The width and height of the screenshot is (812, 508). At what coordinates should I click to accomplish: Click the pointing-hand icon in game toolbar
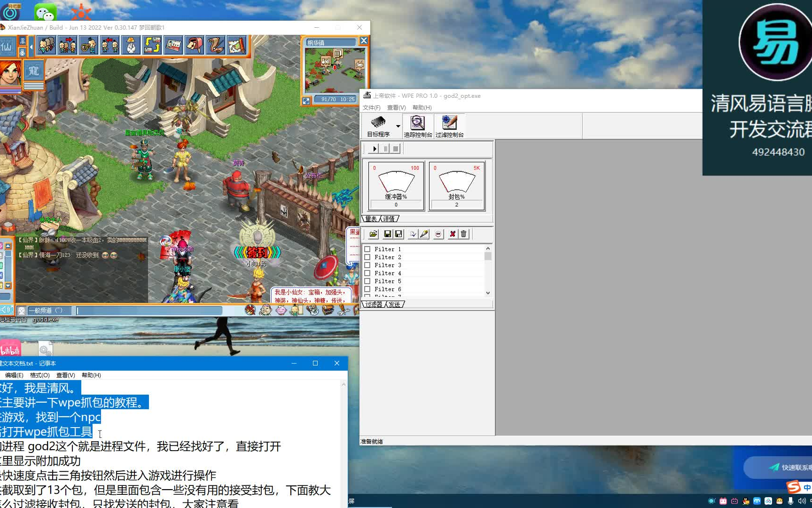pyautogui.click(x=131, y=46)
